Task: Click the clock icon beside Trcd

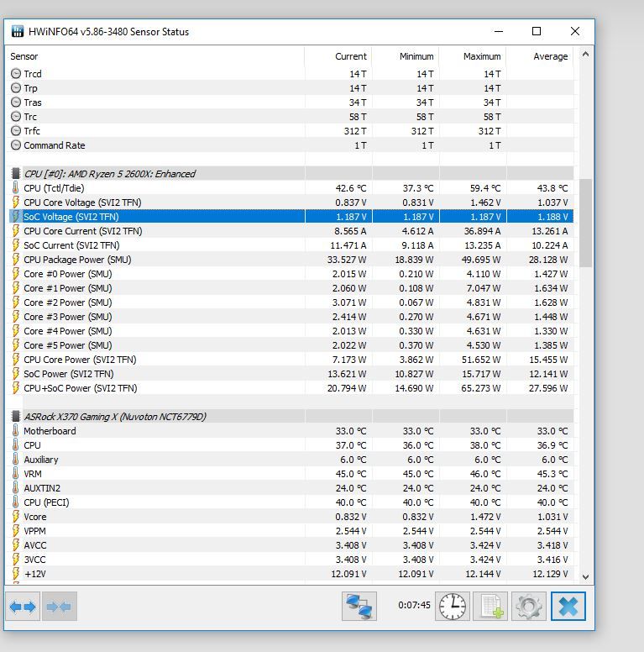Action: (16, 74)
